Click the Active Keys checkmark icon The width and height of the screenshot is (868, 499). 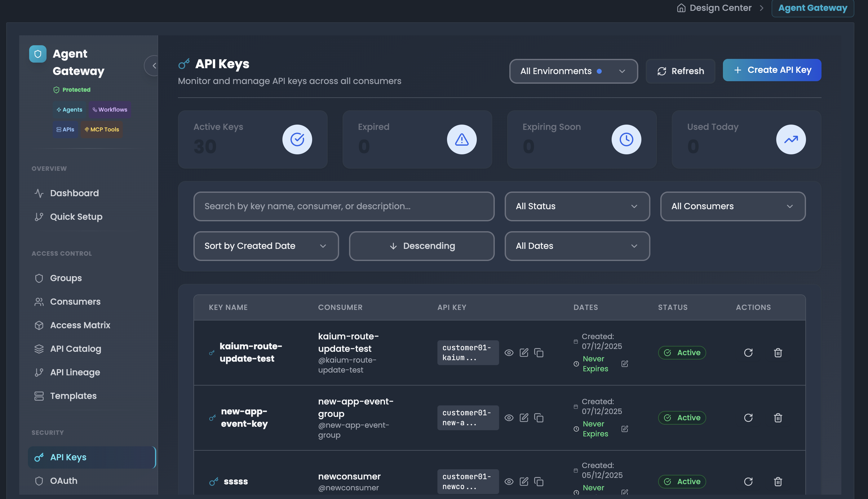[x=297, y=139]
